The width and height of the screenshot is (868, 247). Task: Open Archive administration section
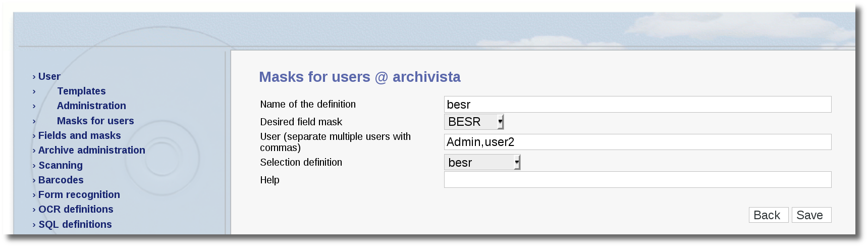coord(92,150)
